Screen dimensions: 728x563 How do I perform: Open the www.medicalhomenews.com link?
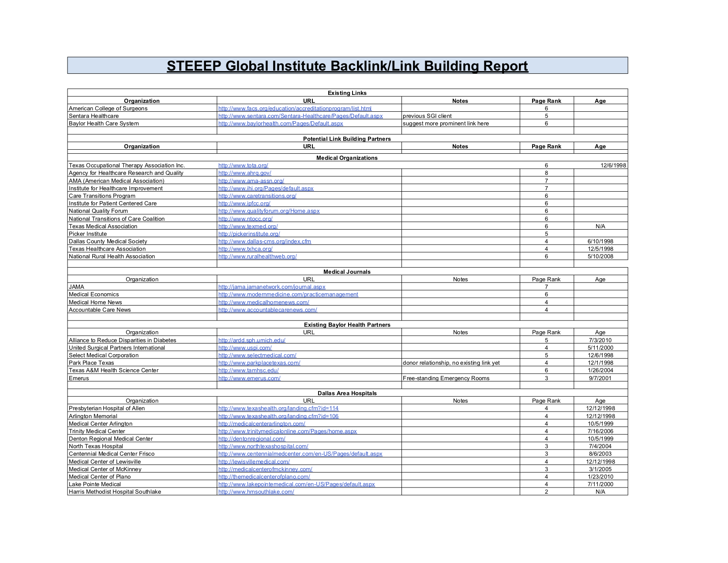264,302
